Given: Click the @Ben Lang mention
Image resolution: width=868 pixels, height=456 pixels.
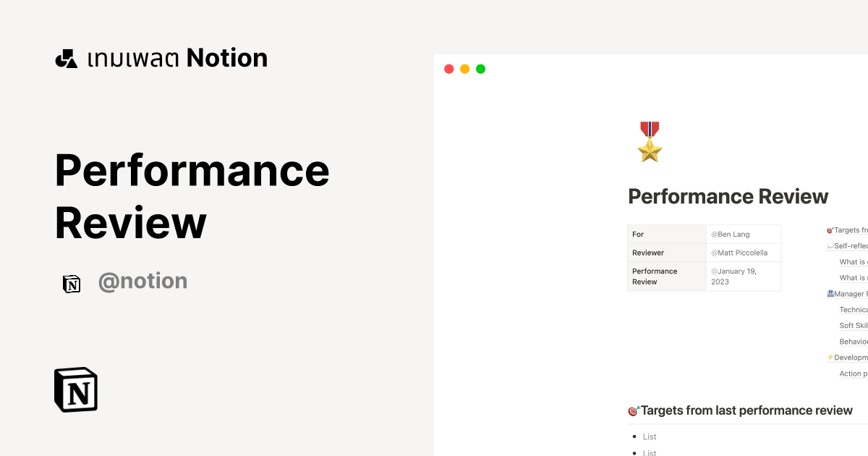Looking at the screenshot, I should coord(731,234).
